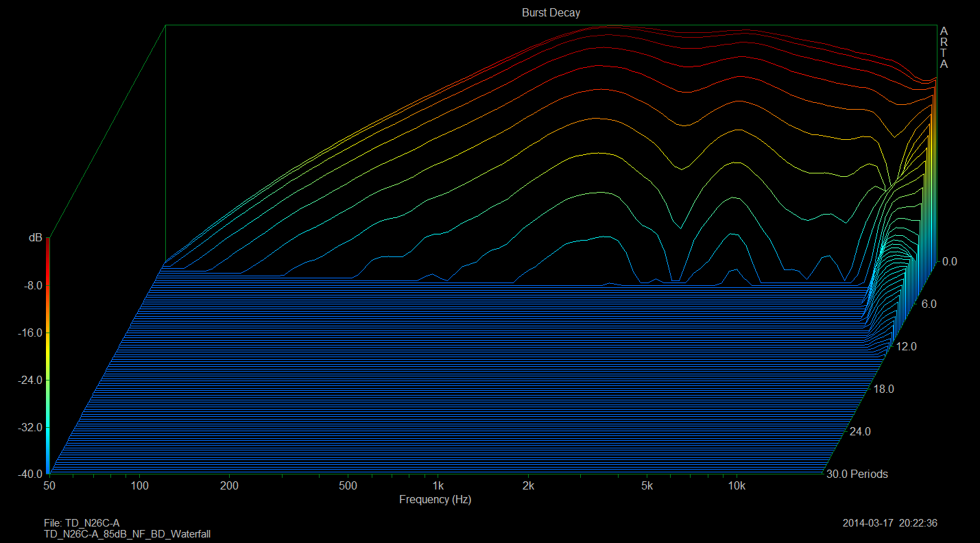980x543 pixels.
Task: Select the 5k frequency axis label
Action: pos(647,486)
